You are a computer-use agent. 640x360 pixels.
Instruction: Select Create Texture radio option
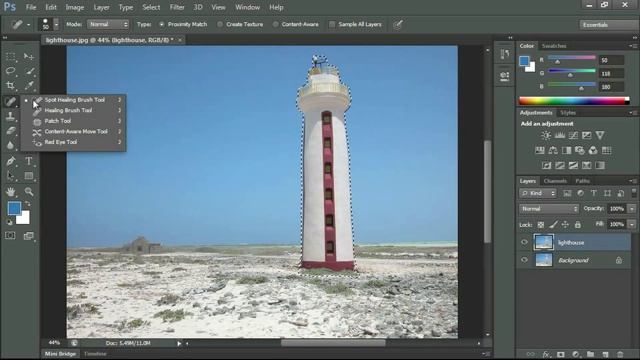pyautogui.click(x=220, y=24)
